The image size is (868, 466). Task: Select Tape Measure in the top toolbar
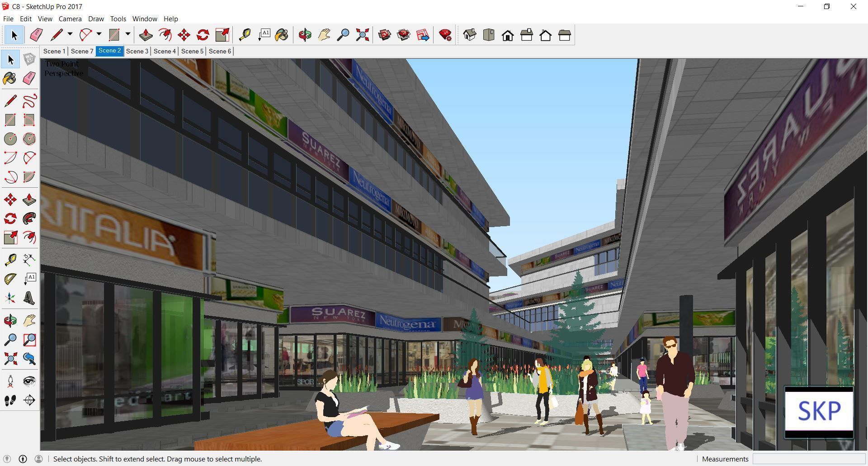pyautogui.click(x=245, y=35)
